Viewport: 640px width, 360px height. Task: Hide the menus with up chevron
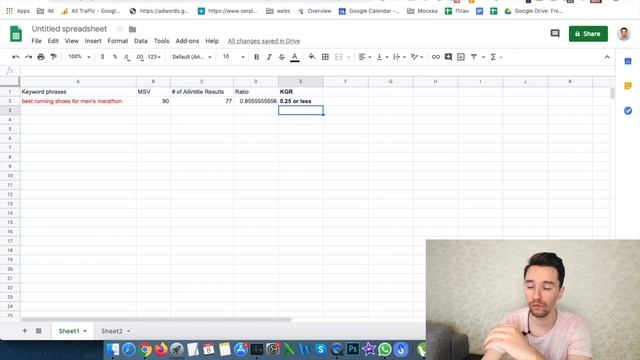pyautogui.click(x=607, y=57)
